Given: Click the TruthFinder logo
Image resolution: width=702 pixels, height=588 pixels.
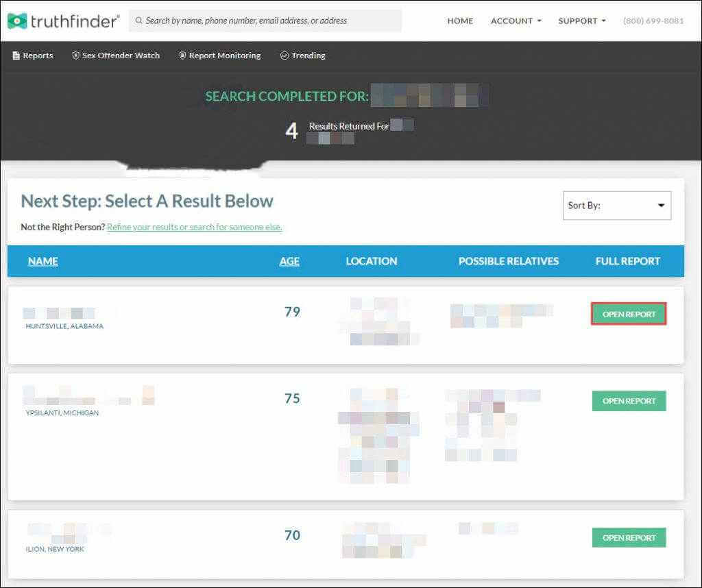Looking at the screenshot, I should [64, 21].
